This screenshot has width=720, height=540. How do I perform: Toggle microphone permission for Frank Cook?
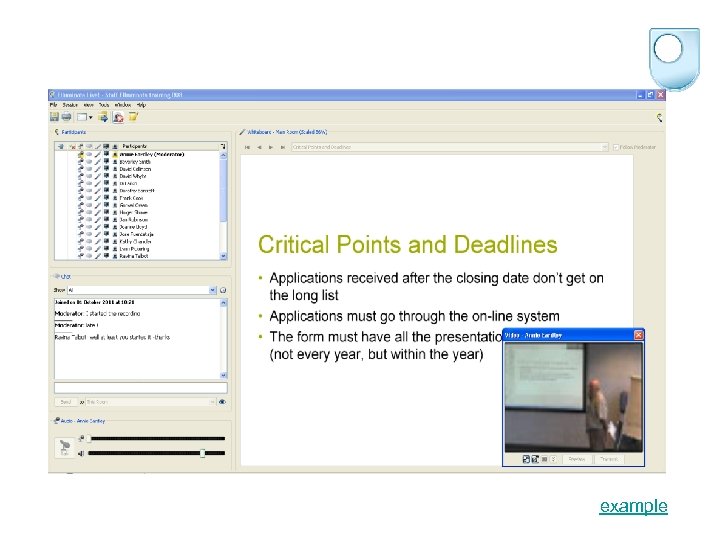pyautogui.click(x=81, y=198)
